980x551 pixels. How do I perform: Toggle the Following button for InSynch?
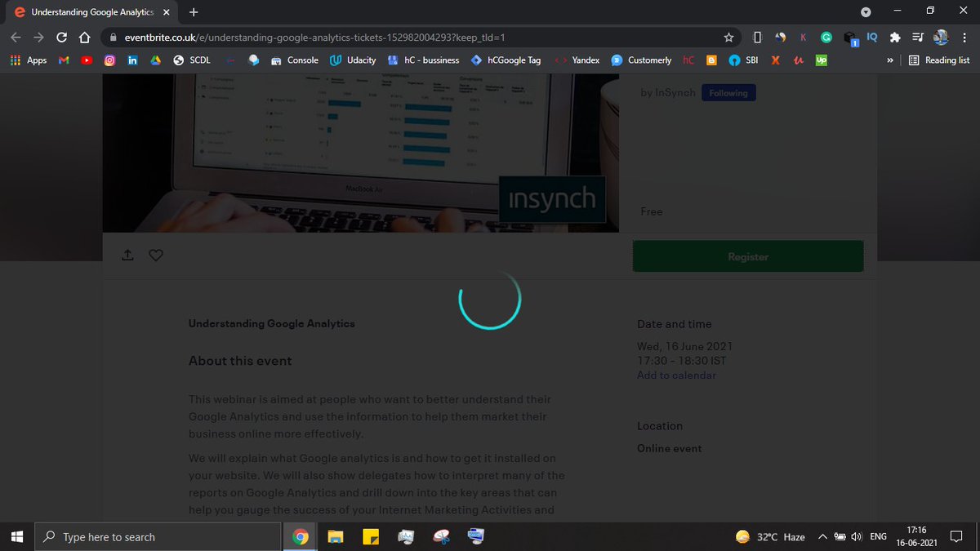728,93
